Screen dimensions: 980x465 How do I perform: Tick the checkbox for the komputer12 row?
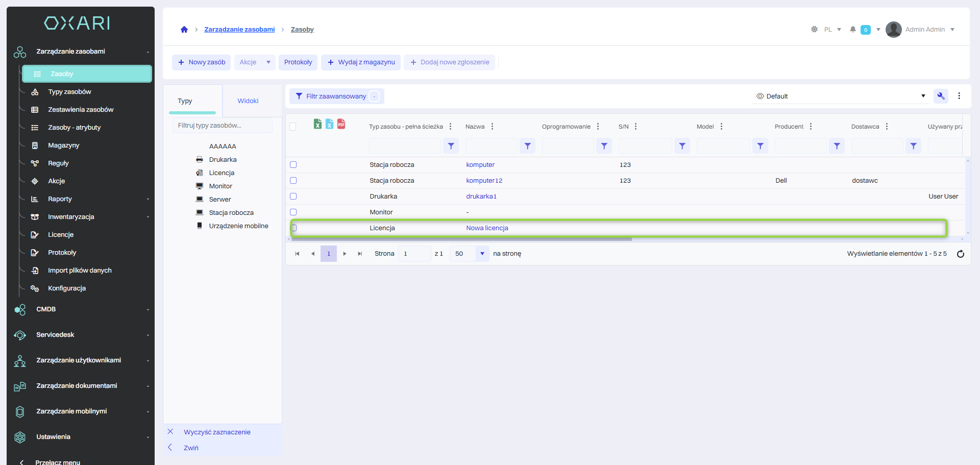tap(293, 181)
